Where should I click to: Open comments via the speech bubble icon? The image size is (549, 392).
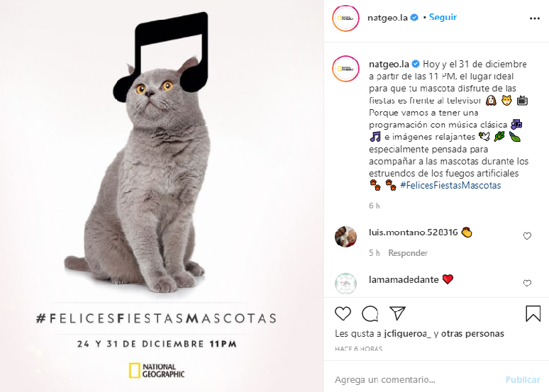370,313
